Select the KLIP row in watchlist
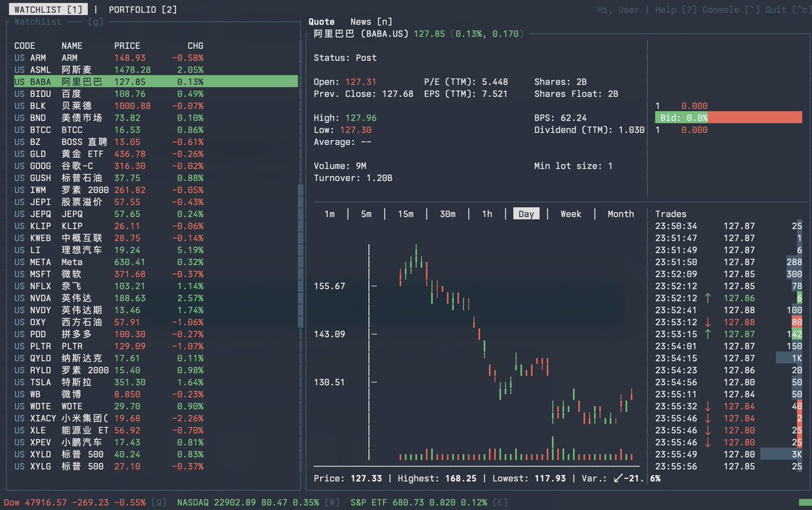 [156, 226]
